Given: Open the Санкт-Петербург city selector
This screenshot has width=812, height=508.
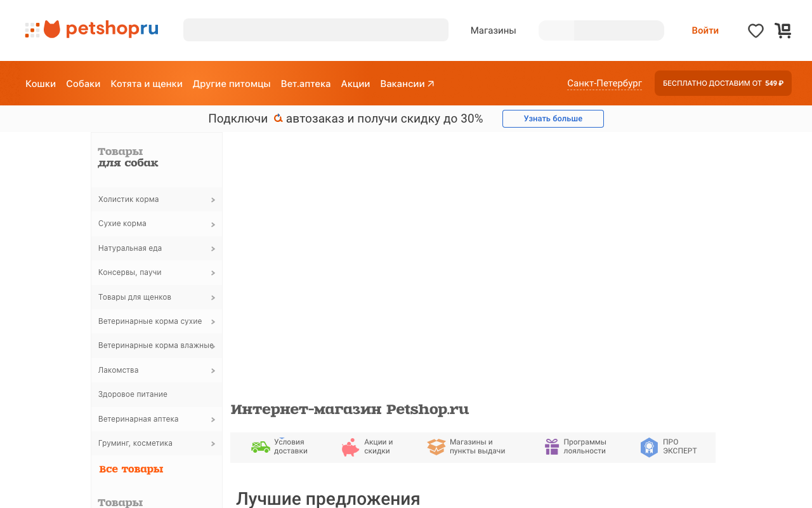Looking at the screenshot, I should click(x=604, y=83).
